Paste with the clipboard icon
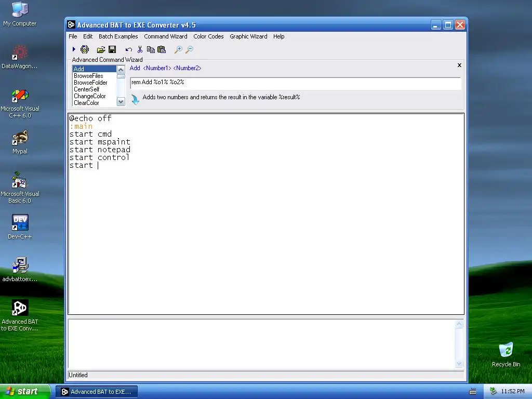 [162, 49]
